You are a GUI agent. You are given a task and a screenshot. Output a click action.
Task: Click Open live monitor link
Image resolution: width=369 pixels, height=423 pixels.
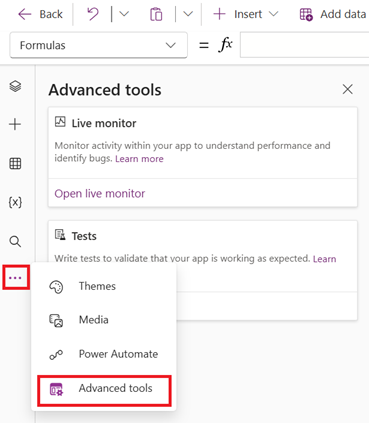tap(100, 194)
